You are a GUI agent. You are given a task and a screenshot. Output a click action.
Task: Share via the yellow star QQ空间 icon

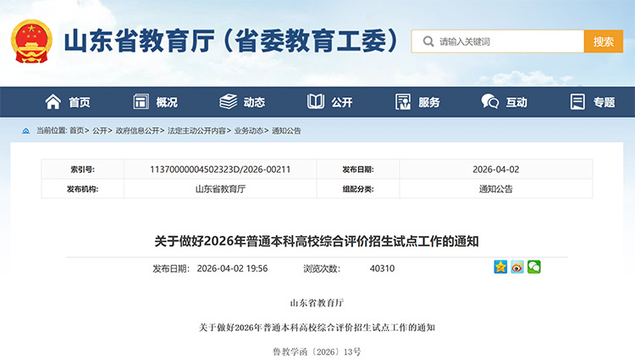500,267
